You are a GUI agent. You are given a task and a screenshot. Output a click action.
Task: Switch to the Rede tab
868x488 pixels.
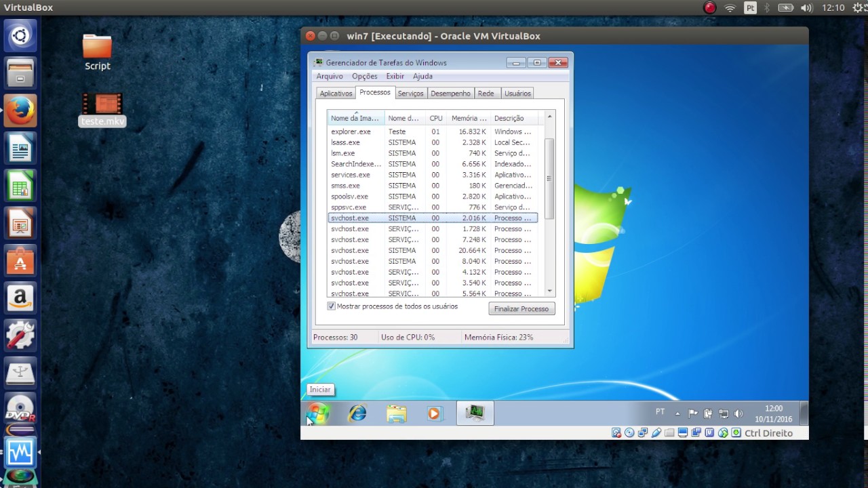(x=486, y=94)
